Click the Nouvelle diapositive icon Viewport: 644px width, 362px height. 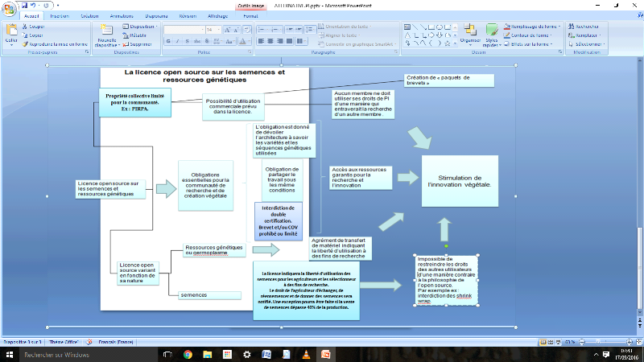click(106, 36)
